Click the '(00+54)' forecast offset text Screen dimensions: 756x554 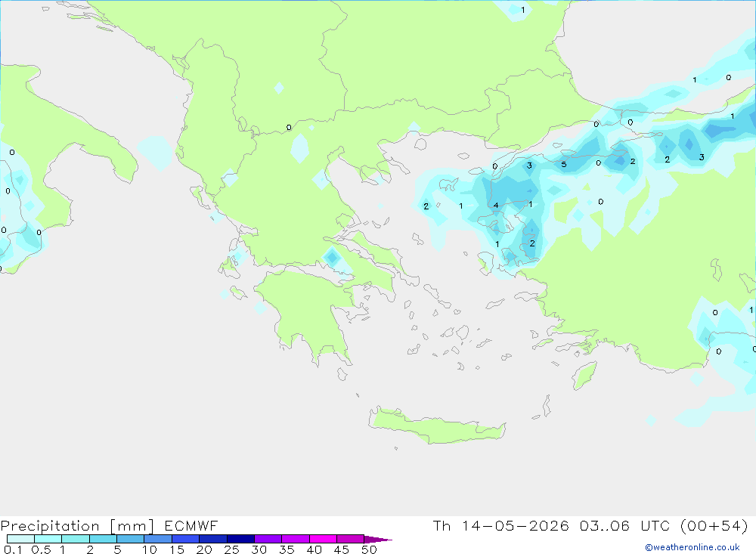coord(714,526)
